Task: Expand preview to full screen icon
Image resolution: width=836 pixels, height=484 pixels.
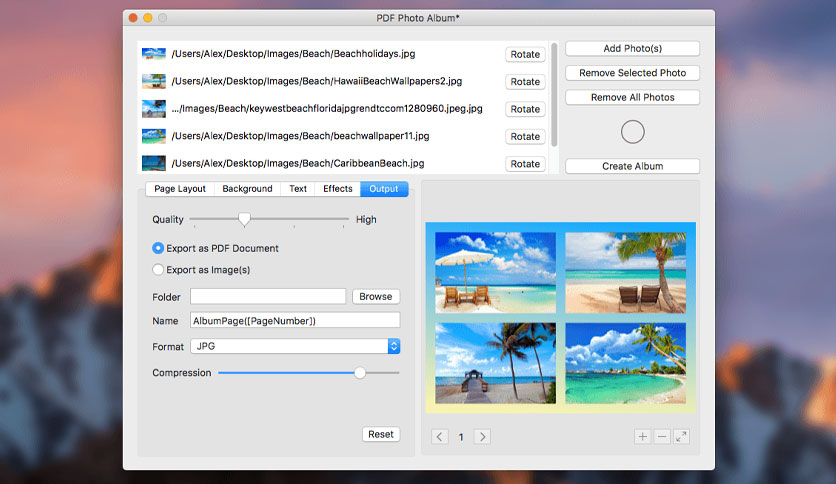Action: [x=681, y=437]
